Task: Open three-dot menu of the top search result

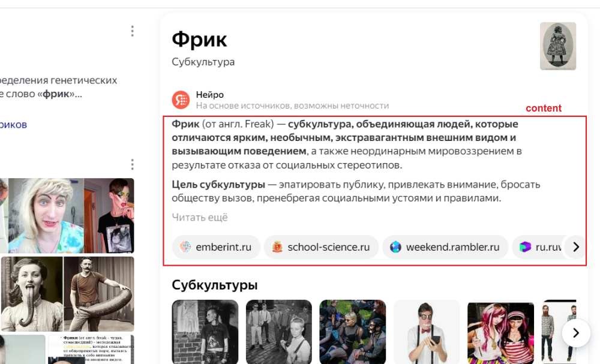Action: 133,31
